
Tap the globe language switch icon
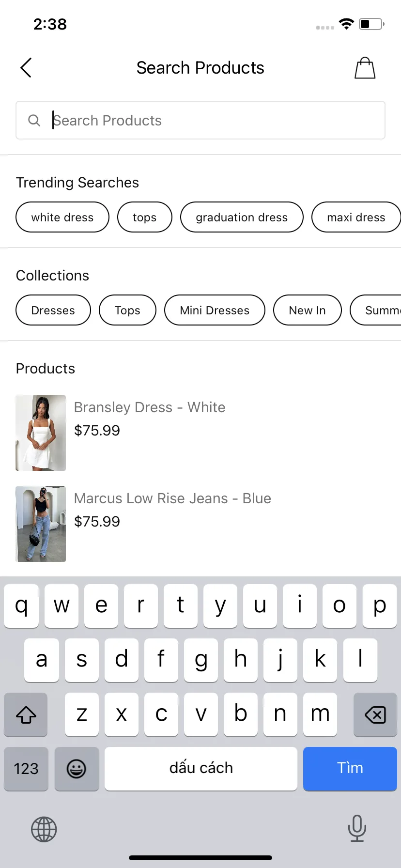tap(44, 829)
